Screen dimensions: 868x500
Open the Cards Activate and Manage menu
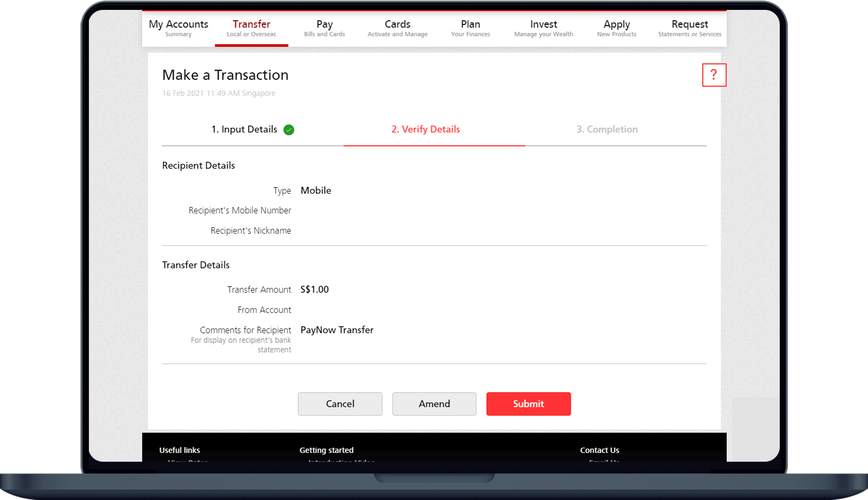coord(397,28)
